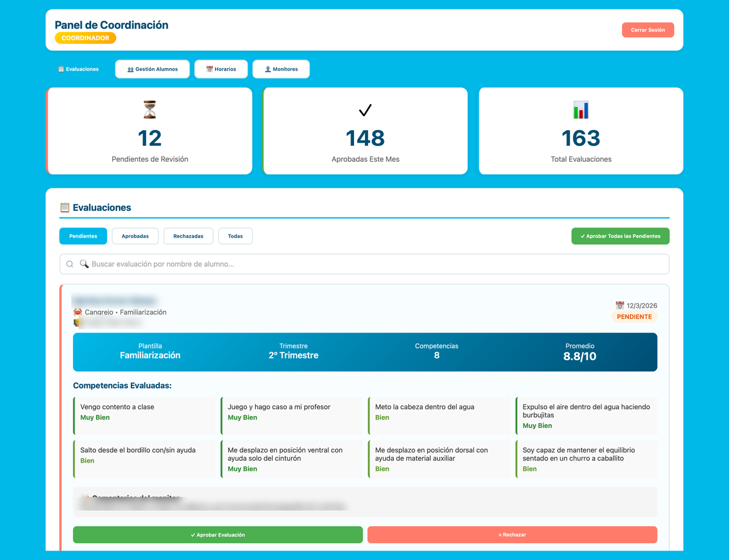
Task: Click the Cangrejo • Familiarización label
Action: coord(125,312)
